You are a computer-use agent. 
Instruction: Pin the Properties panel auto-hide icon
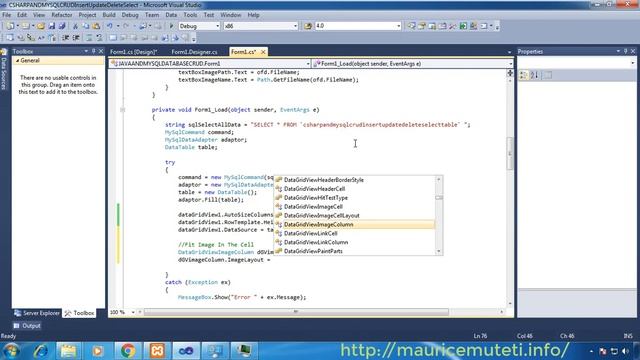click(x=625, y=51)
